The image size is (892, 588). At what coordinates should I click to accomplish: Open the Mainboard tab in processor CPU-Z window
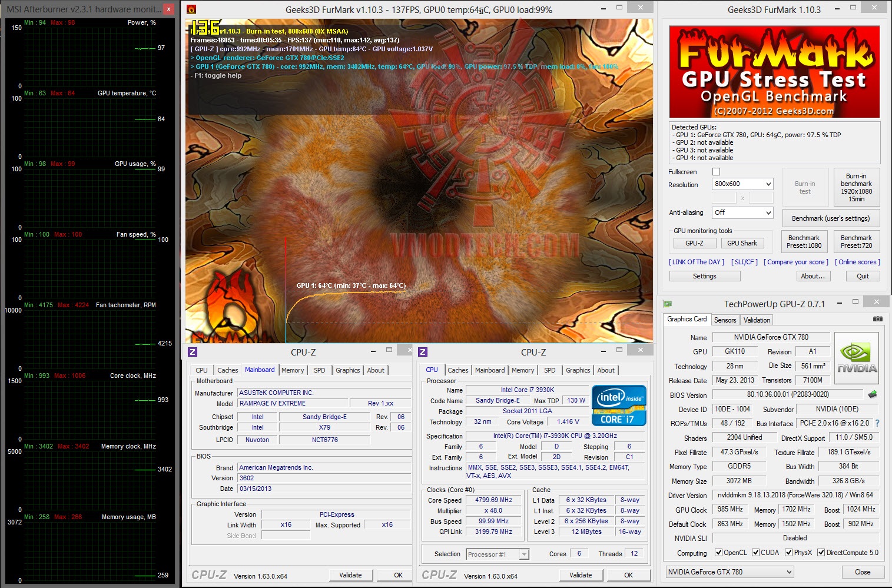490,370
